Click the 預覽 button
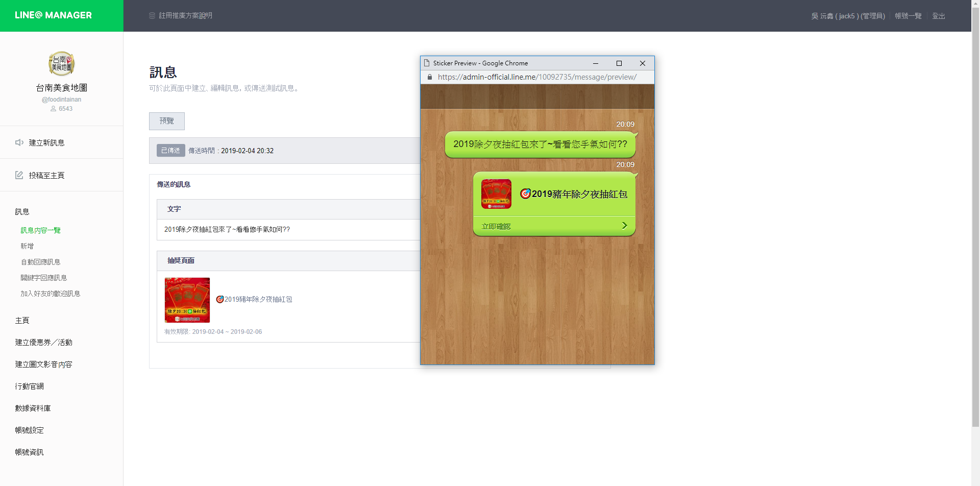This screenshot has height=486, width=980. pyautogui.click(x=167, y=121)
